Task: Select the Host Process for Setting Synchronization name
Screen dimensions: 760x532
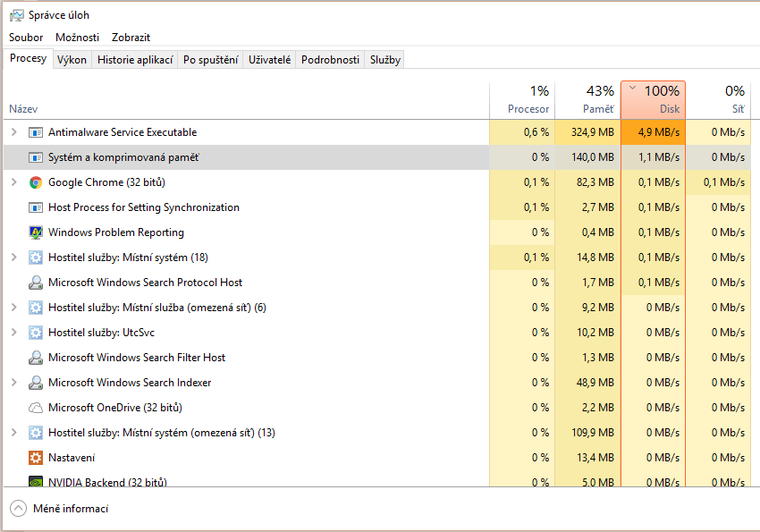Action: click(x=143, y=207)
